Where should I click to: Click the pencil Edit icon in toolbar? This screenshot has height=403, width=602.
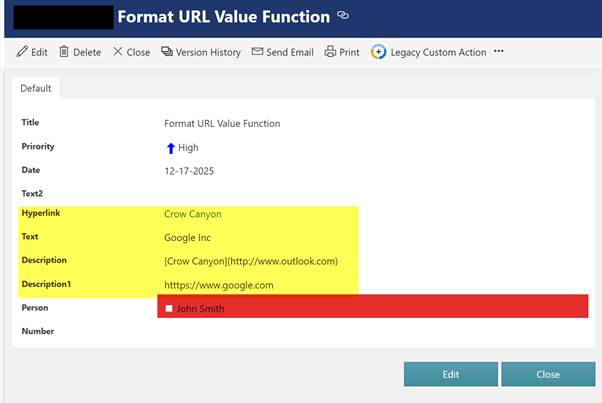[x=23, y=52]
